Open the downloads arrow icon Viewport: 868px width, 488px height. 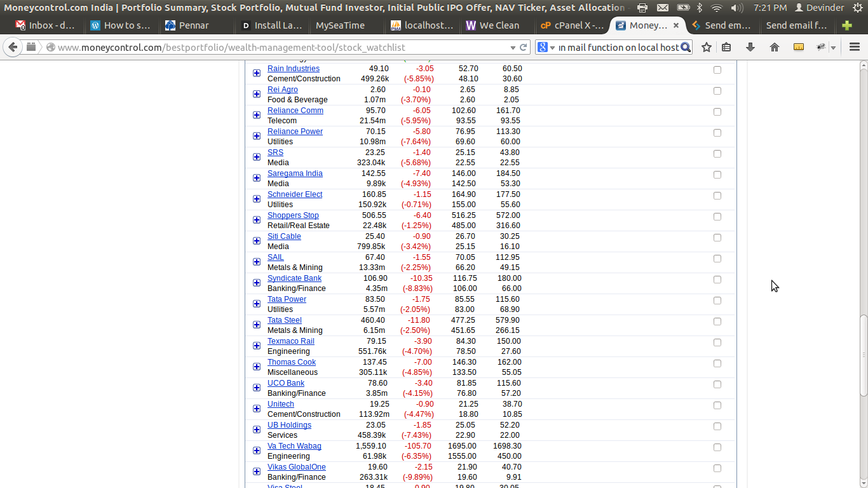coord(750,47)
